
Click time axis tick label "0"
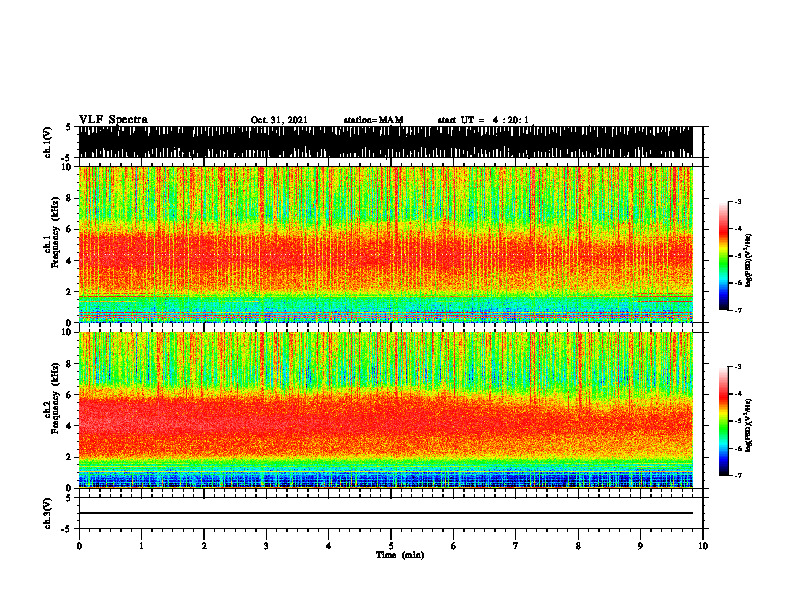[x=79, y=546]
